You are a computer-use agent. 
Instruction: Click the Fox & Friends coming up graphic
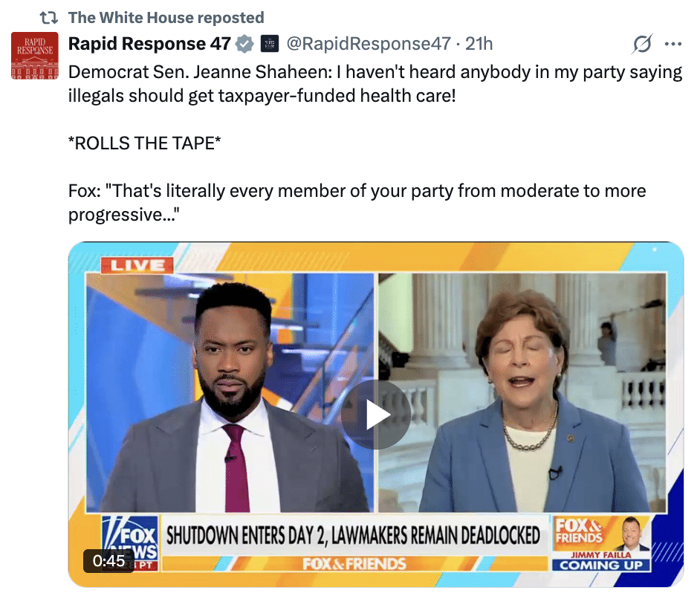(601, 543)
